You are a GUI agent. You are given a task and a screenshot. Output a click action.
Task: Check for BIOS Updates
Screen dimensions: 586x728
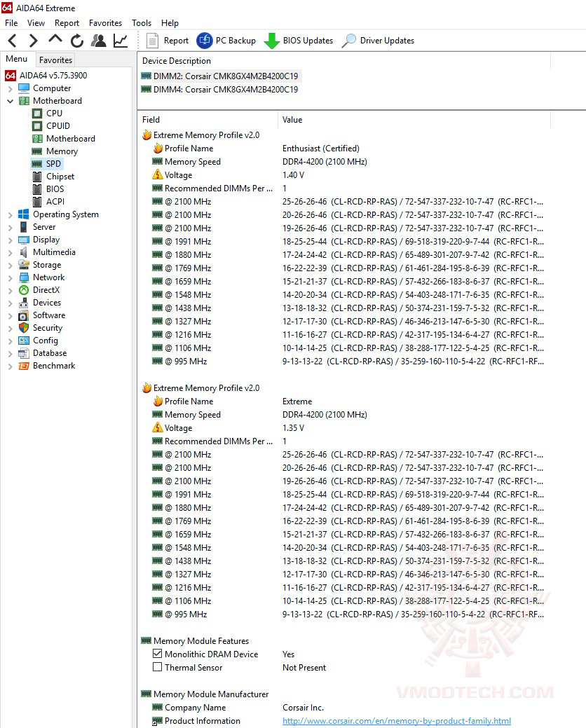pyautogui.click(x=299, y=41)
